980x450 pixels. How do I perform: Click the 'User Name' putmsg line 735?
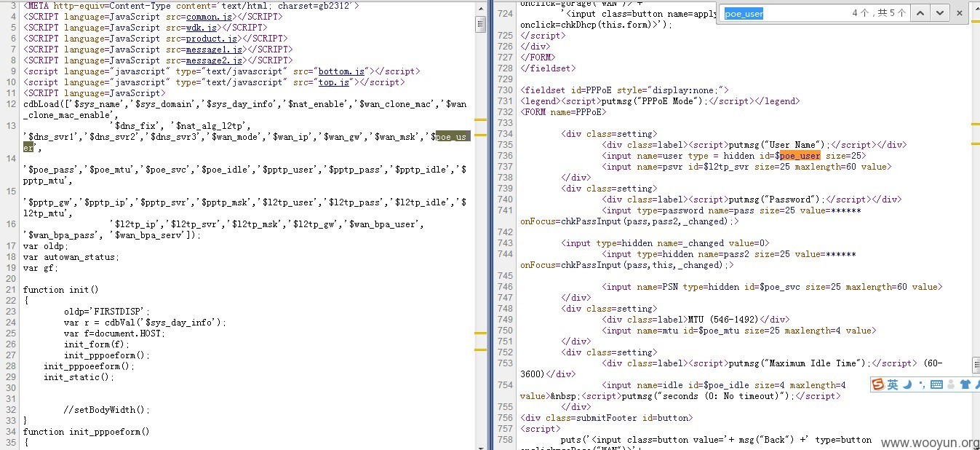[x=754, y=144]
